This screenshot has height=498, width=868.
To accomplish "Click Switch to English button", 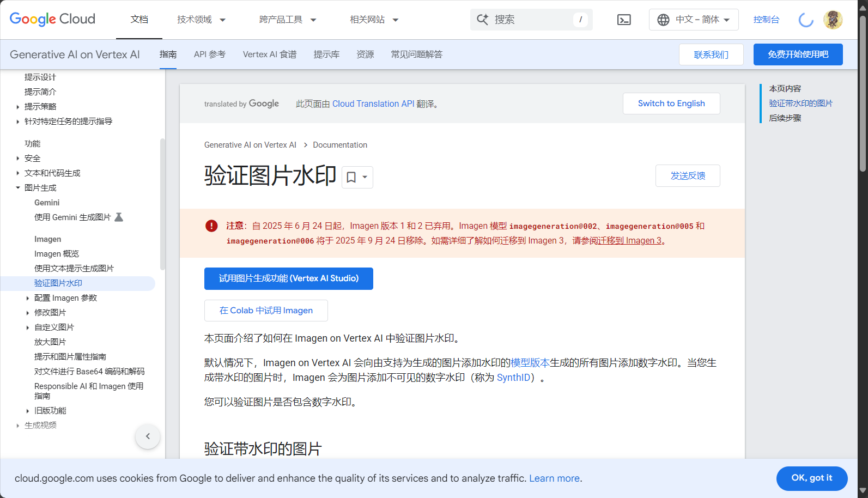I will (x=671, y=104).
